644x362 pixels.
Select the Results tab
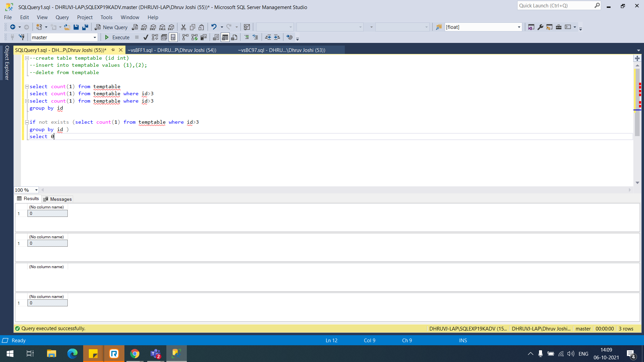[28, 199]
